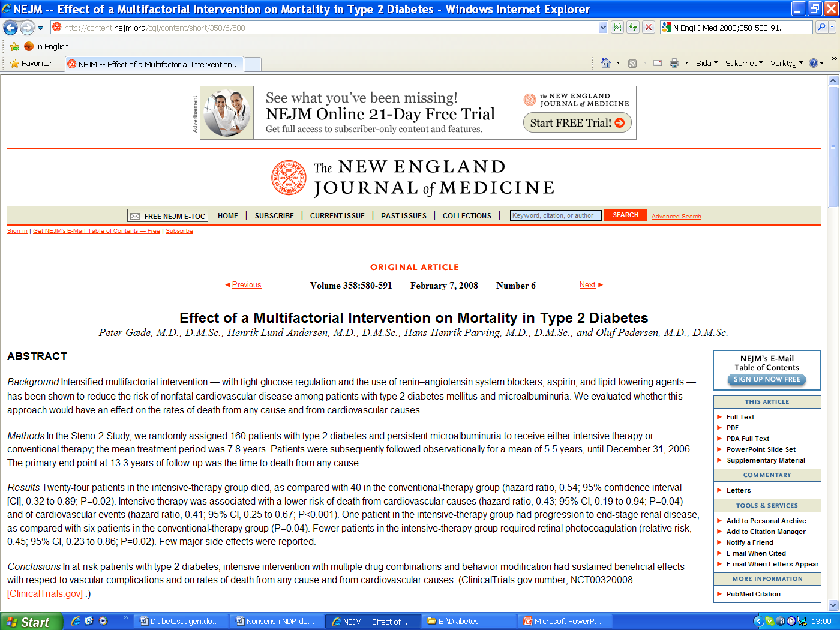Open the Letters commentary link

(x=739, y=490)
